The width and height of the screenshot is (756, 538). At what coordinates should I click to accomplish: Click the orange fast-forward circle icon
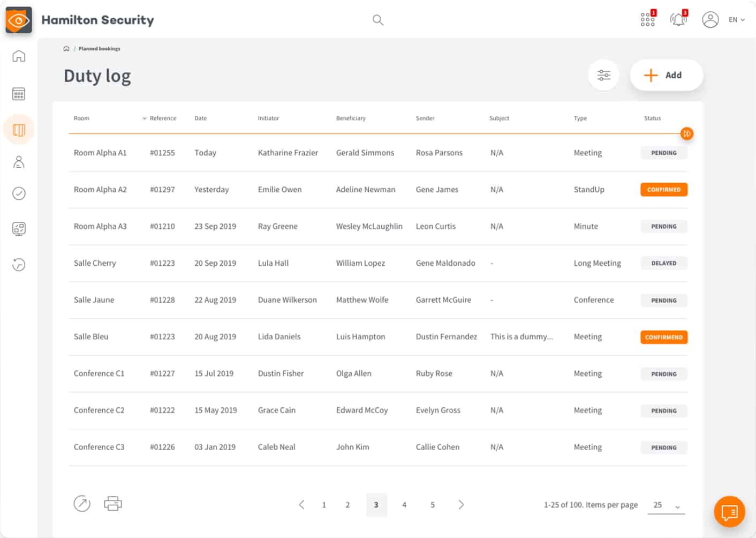(687, 133)
